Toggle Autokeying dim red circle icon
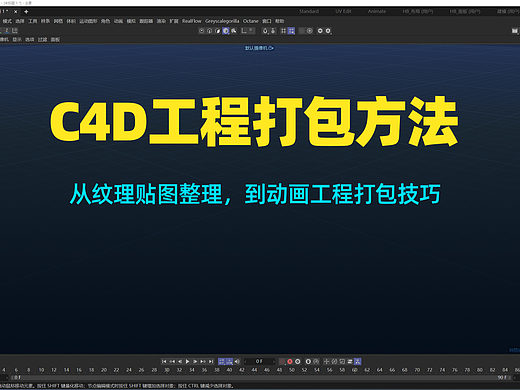The width and height of the screenshot is (520, 390). [282, 361]
